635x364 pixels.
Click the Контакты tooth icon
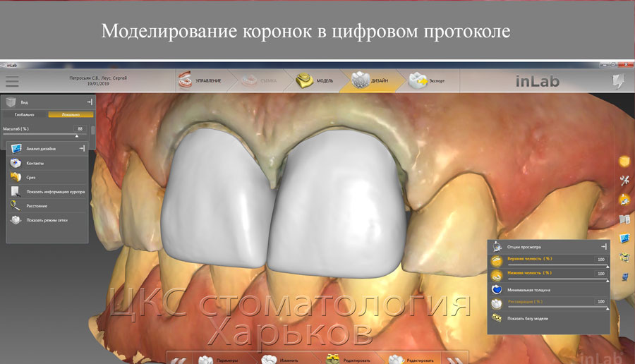click(x=16, y=163)
